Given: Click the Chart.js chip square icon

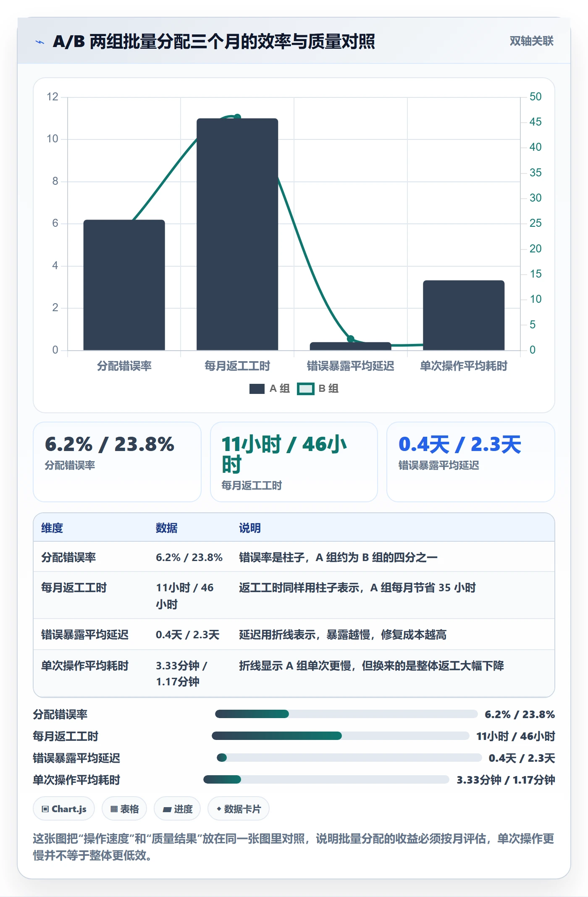Looking at the screenshot, I should pyautogui.click(x=45, y=809).
